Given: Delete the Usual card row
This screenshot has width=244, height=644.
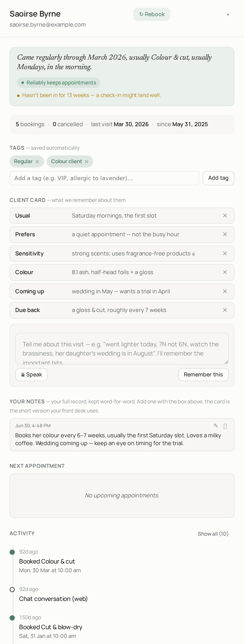Looking at the screenshot, I should (225, 215).
